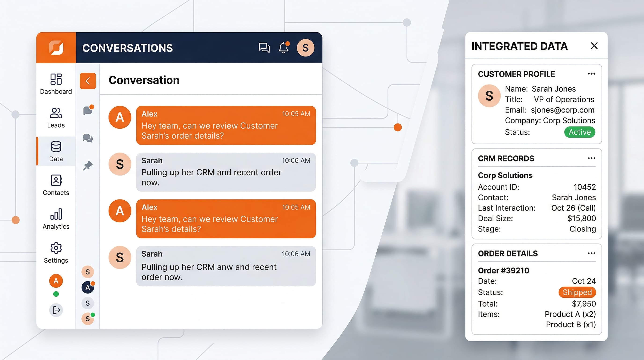
Task: Click the double chat bubbles icon
Action: [88, 138]
